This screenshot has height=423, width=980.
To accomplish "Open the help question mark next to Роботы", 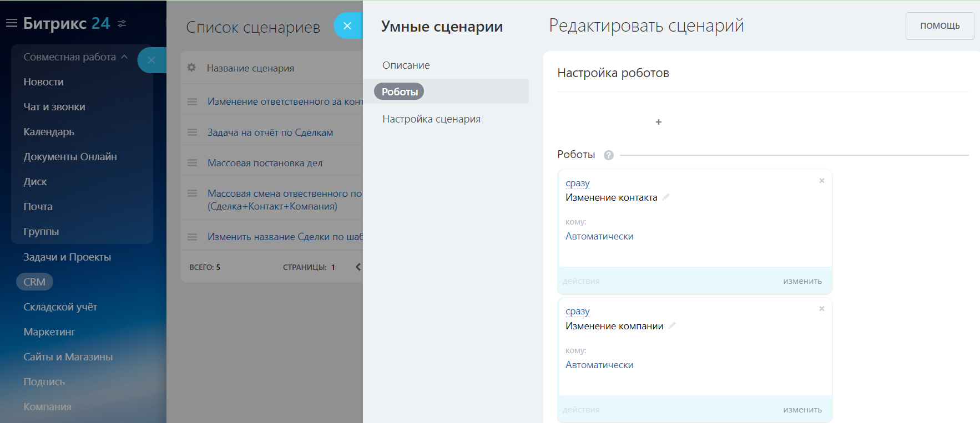I will click(609, 155).
